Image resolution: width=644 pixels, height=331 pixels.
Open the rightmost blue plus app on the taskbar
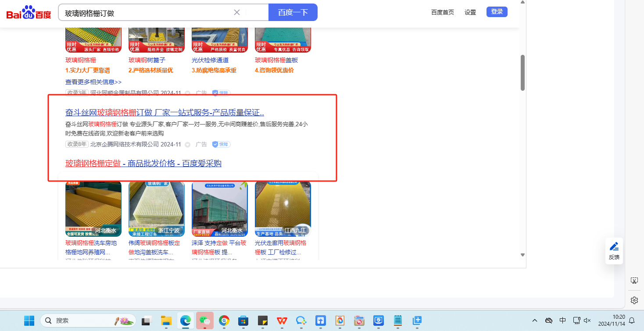click(x=417, y=320)
